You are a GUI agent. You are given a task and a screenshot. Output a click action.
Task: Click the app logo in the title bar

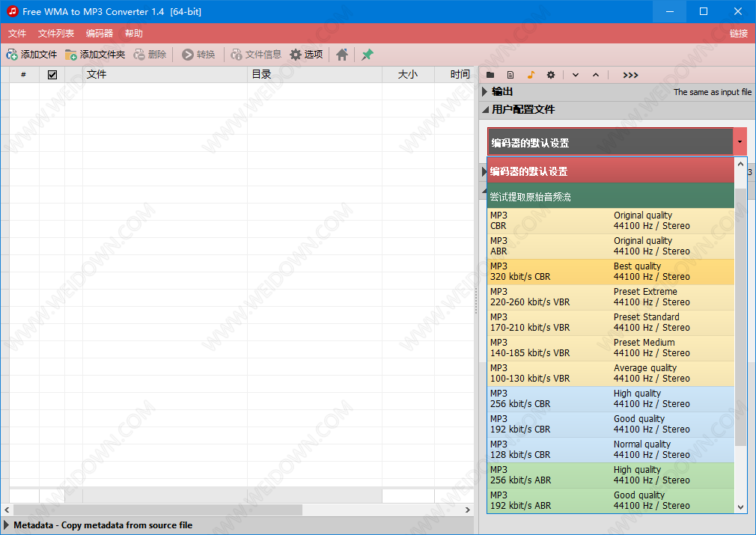12,11
